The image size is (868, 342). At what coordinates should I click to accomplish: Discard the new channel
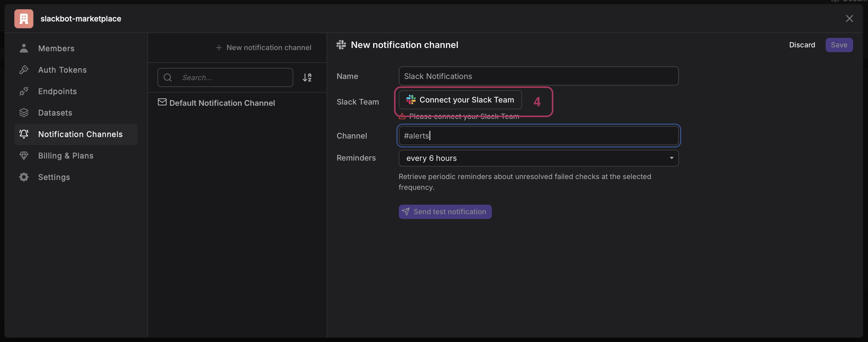[802, 45]
